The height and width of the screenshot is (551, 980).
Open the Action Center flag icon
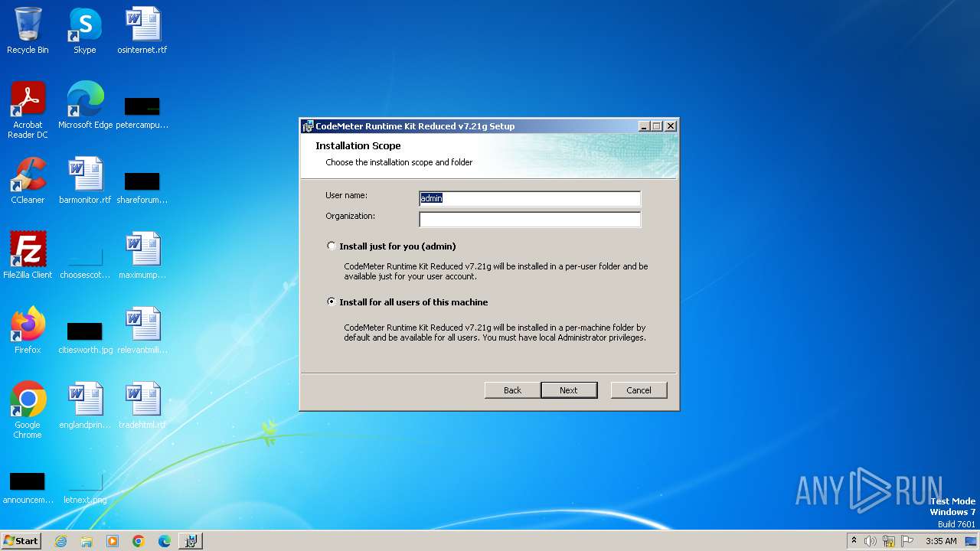click(x=907, y=541)
